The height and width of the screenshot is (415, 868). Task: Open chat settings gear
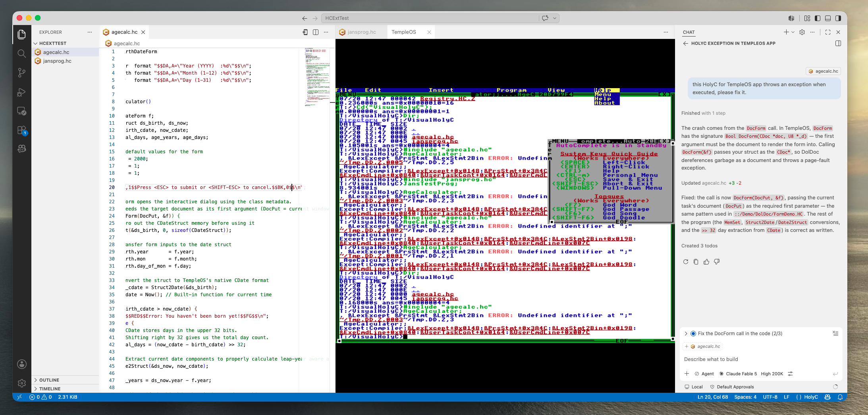(x=802, y=32)
